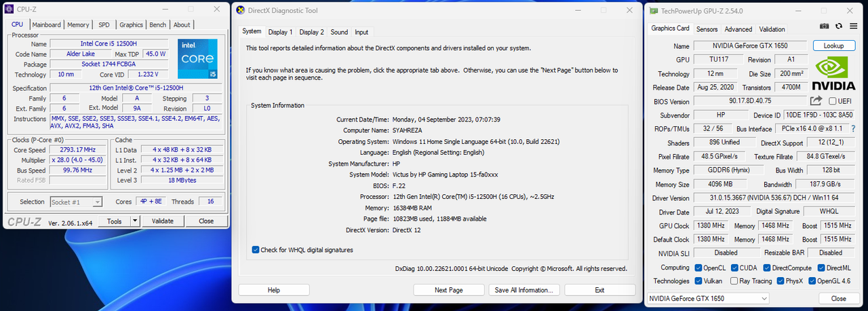Open the Advanced tab in GPU-Z
Screen dimensions: 868x311
(x=738, y=29)
